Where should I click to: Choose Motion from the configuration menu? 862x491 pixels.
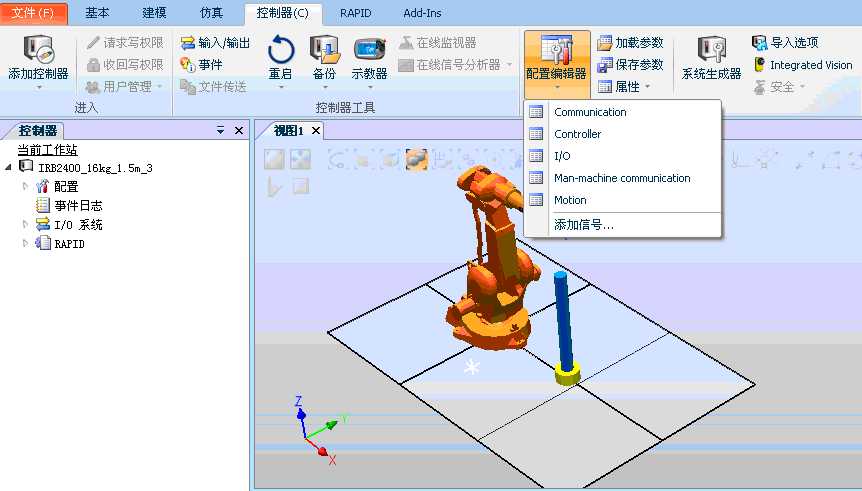622,200
